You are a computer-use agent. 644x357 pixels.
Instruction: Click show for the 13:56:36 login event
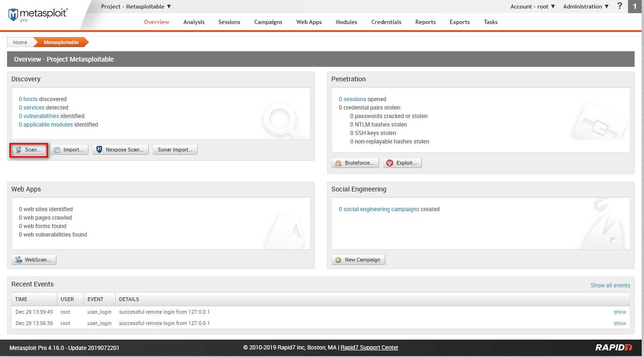point(620,323)
